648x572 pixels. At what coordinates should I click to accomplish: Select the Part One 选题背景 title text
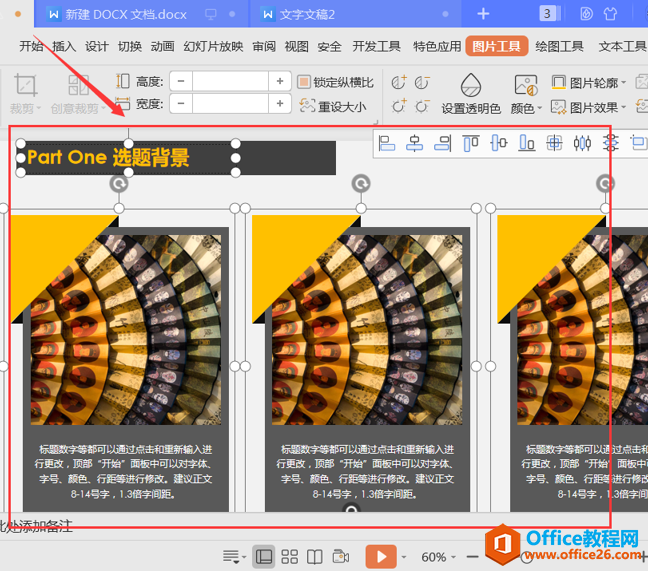click(x=108, y=157)
